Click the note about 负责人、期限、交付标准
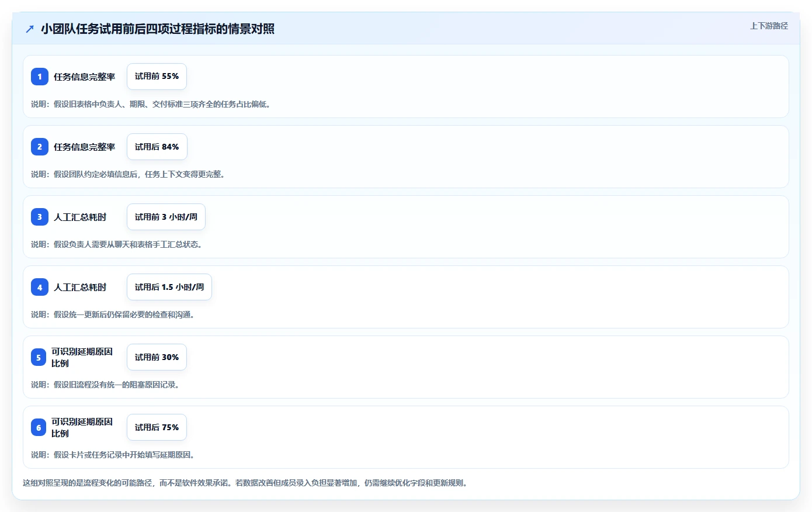This screenshot has height=512, width=812. click(x=151, y=104)
